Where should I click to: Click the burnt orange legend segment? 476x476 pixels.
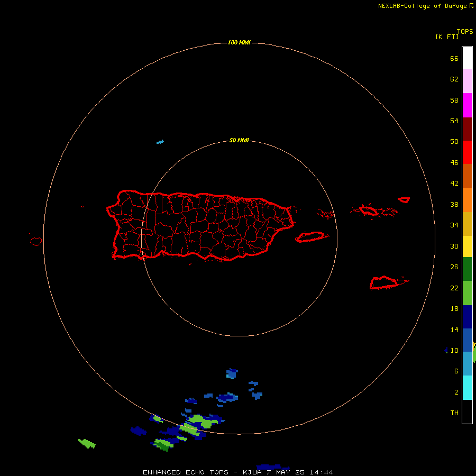click(x=467, y=176)
